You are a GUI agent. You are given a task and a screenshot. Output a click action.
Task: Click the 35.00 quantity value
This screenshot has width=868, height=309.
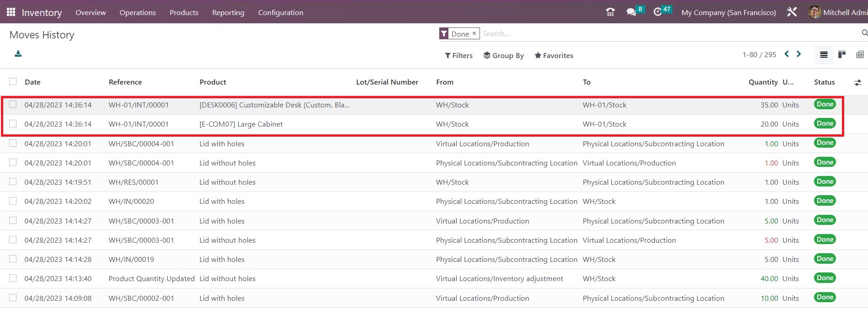click(769, 105)
